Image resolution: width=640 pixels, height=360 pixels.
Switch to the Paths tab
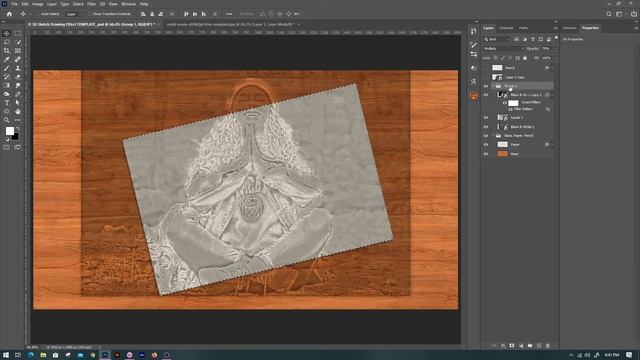click(523, 28)
